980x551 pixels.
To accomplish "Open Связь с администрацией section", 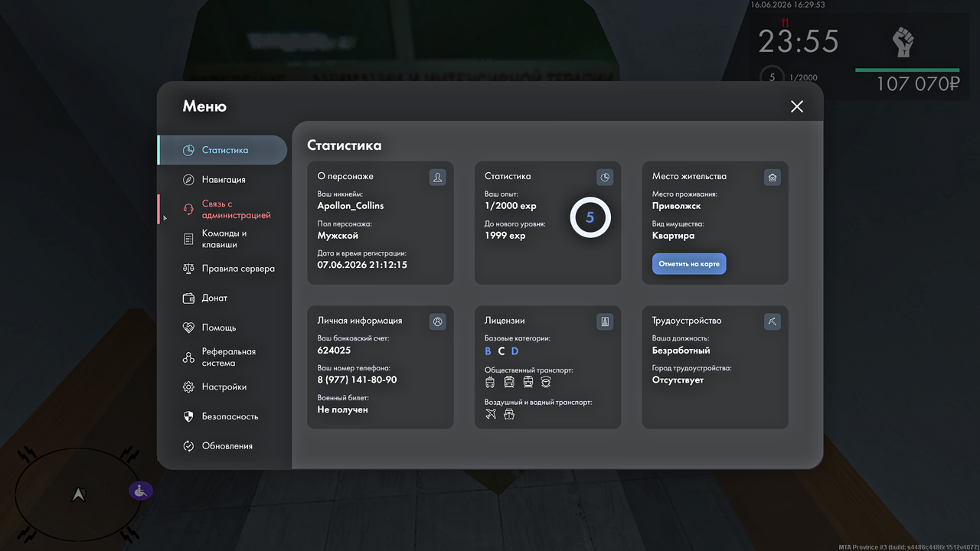I will click(x=223, y=210).
